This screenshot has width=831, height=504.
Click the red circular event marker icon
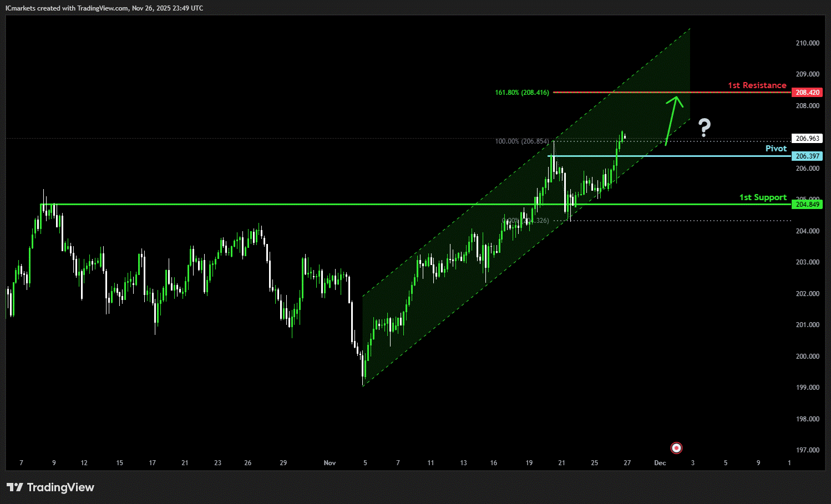coord(676,448)
